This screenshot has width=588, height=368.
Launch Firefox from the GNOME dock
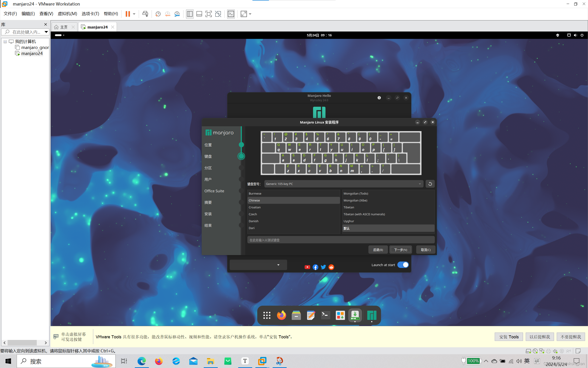tap(281, 315)
